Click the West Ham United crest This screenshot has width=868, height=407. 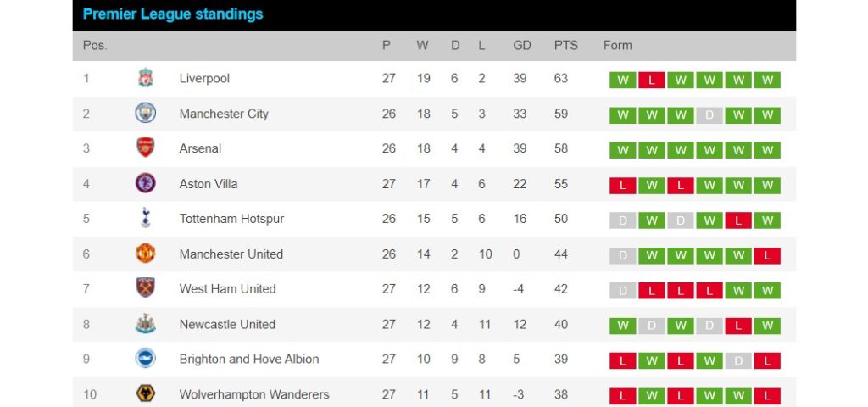pyautogui.click(x=146, y=288)
